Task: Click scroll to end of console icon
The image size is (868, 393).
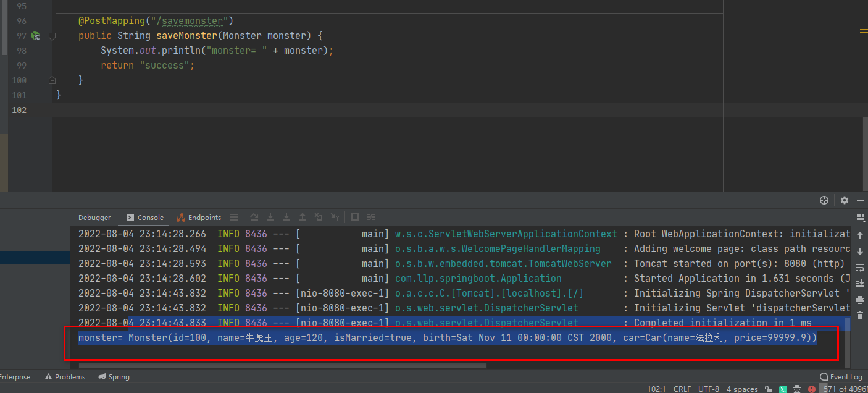Action: point(860,284)
